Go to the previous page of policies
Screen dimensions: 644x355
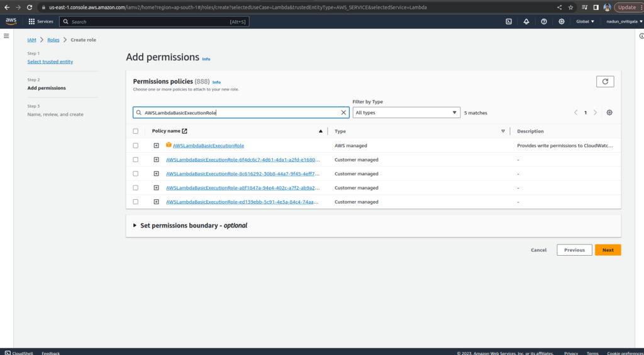click(x=576, y=112)
